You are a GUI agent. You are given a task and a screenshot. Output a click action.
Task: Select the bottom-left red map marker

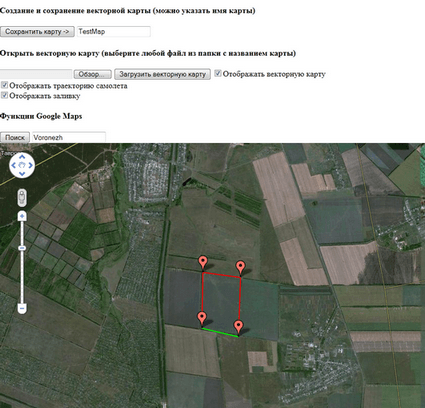pyautogui.click(x=201, y=318)
